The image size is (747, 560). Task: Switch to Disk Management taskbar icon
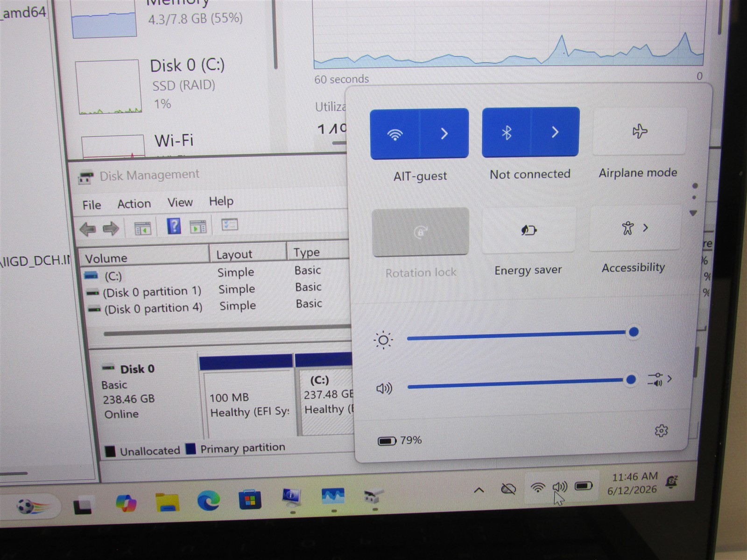coord(373,496)
